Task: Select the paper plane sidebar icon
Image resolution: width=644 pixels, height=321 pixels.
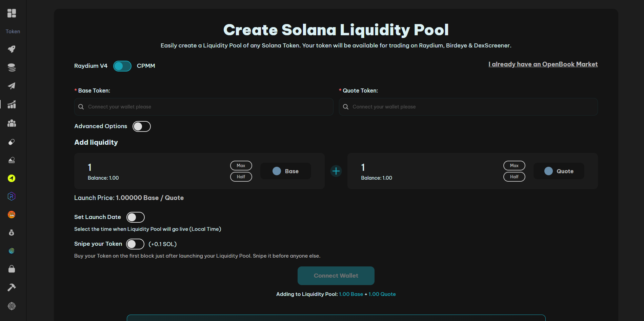Action: (x=12, y=86)
